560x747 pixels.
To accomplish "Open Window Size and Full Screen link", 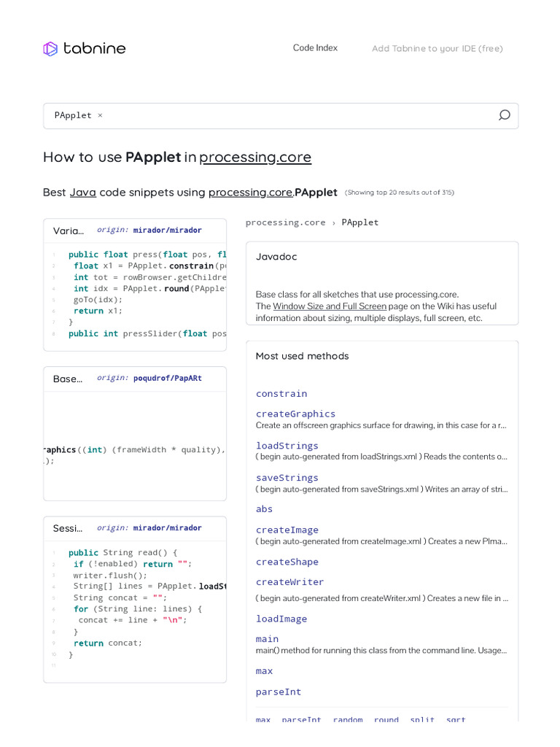I will [330, 306].
